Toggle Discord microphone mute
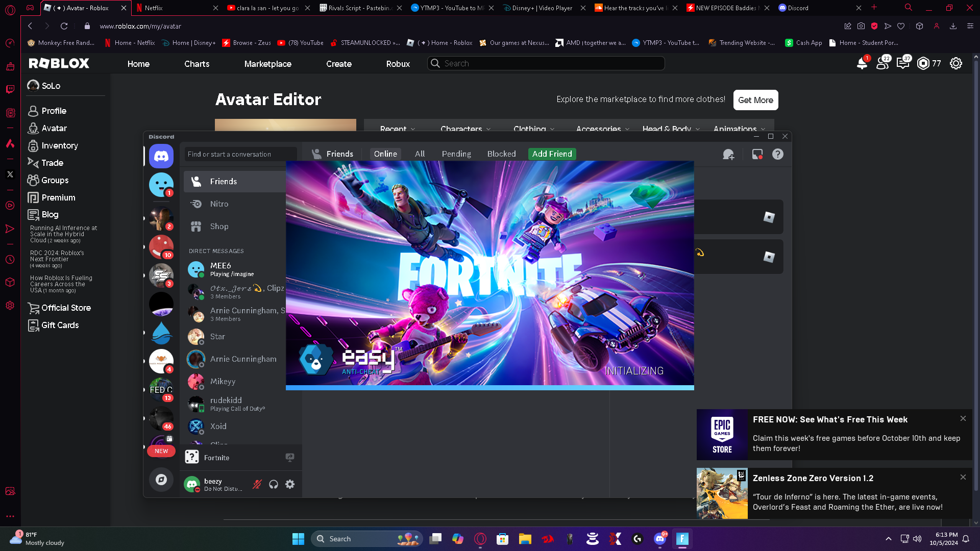Screen dimensions: 980x551 pos(257,484)
